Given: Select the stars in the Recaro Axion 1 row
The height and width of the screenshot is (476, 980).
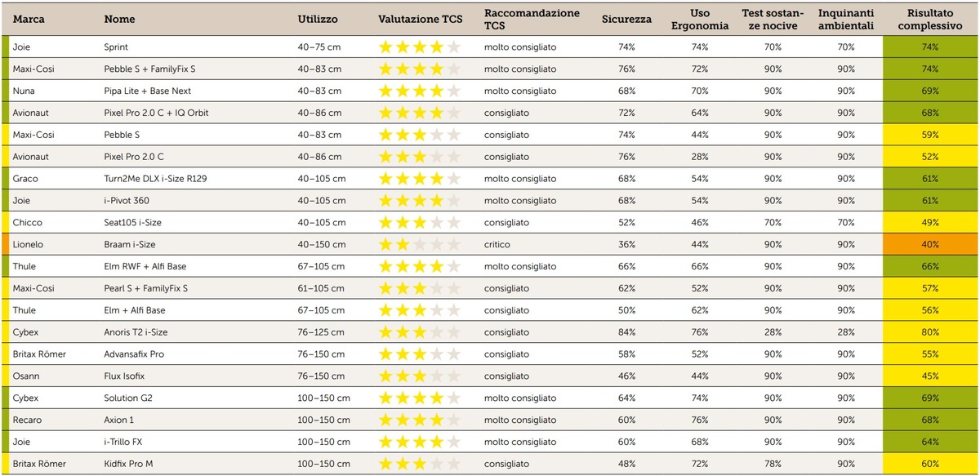Looking at the screenshot, I should [419, 420].
